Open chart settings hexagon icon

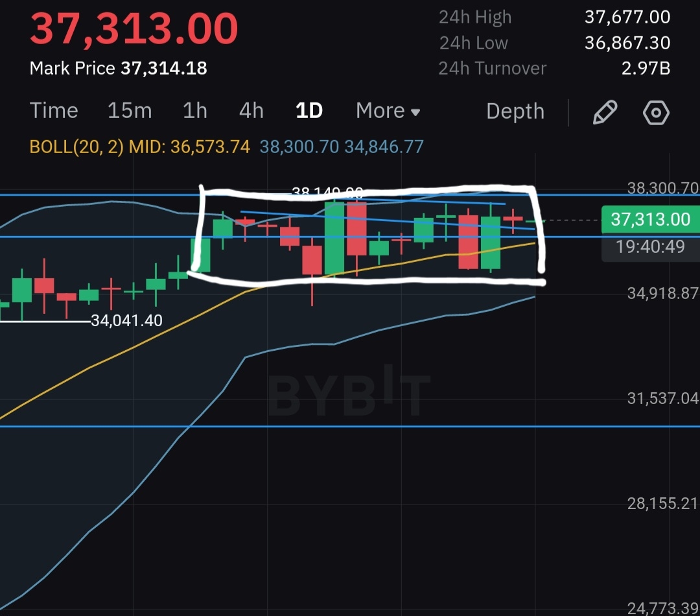click(656, 112)
